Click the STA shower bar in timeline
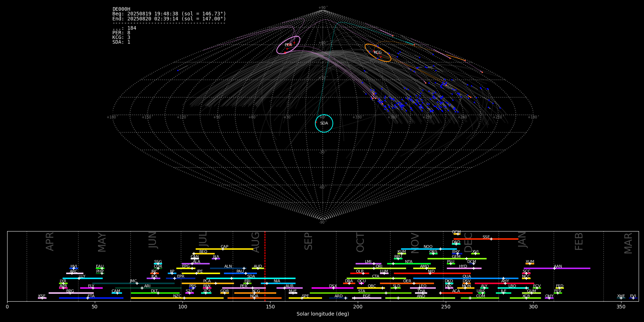This screenshot has height=322, width=644. coord(361,293)
